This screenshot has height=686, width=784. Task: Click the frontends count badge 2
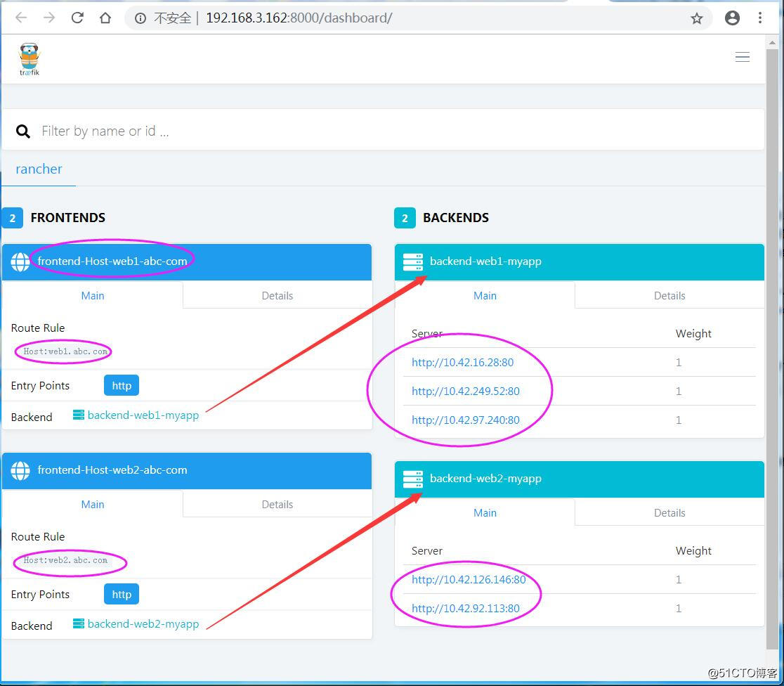coord(13,218)
